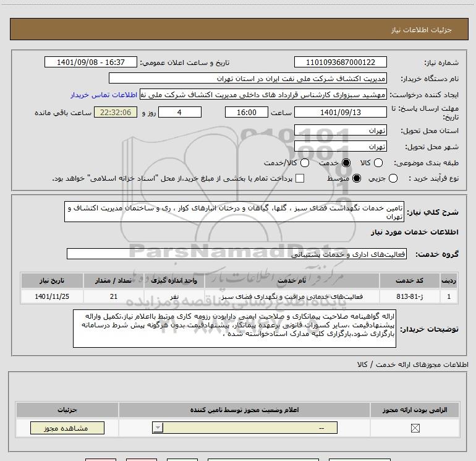The width and height of the screenshot is (476, 461).
Task: Click the quantity cell 21
Action: (x=114, y=296)
